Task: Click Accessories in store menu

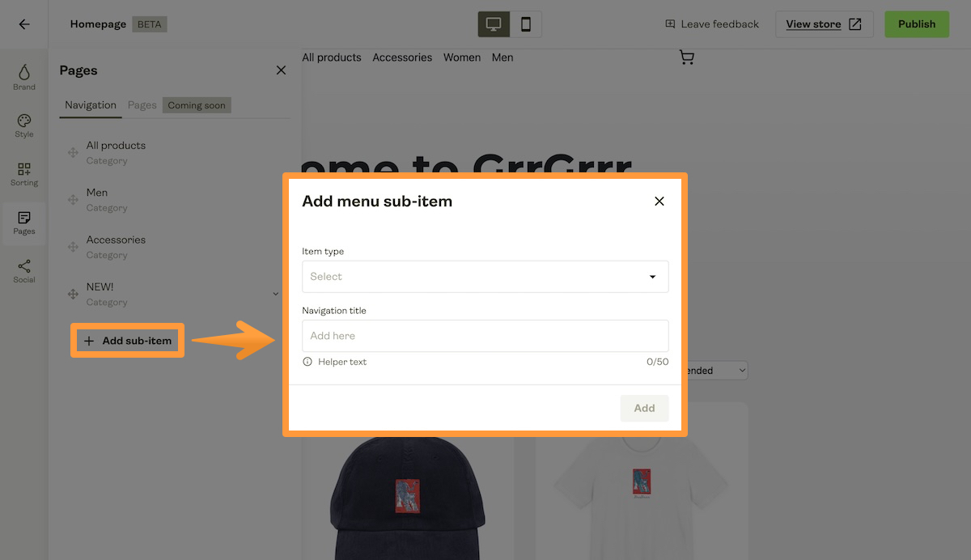Action: pyautogui.click(x=402, y=57)
